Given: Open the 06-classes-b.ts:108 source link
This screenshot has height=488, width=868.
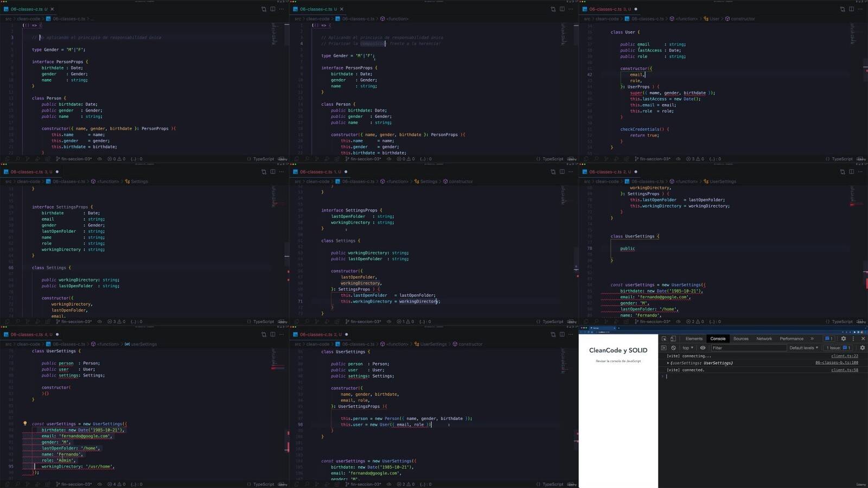Looking at the screenshot, I should [x=836, y=363].
